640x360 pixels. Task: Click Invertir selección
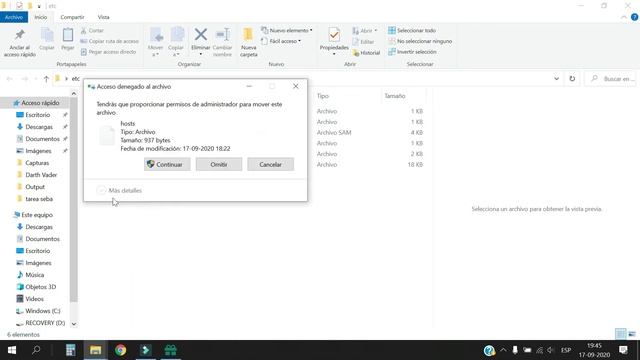point(412,52)
